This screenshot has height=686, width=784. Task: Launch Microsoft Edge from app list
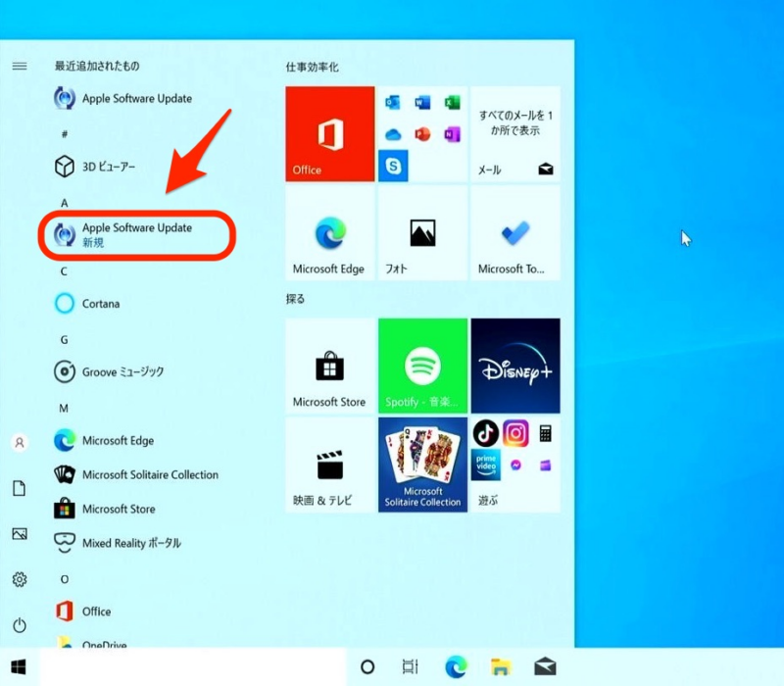(104, 440)
